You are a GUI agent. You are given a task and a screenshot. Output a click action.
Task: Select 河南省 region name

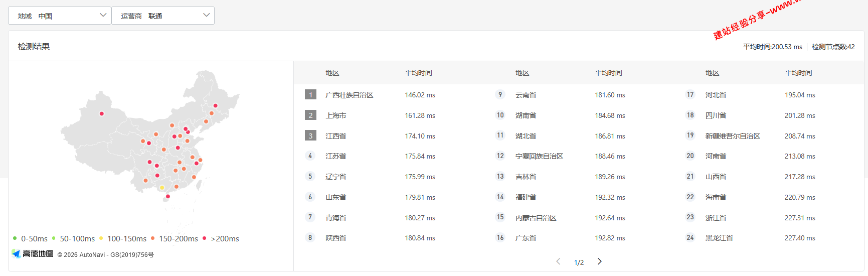click(716, 156)
